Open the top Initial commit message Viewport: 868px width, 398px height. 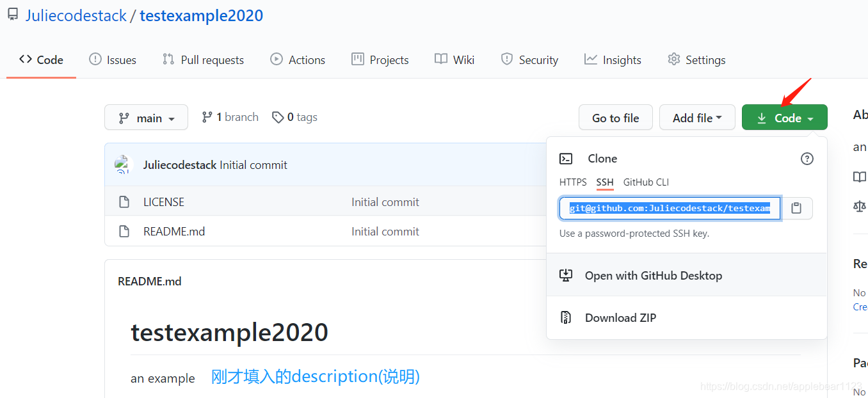[253, 164]
